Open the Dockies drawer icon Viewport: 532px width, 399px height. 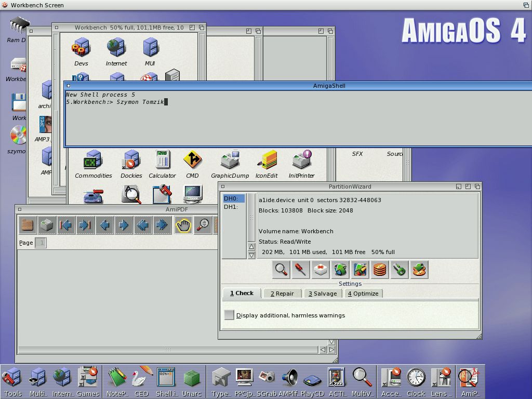click(131, 164)
